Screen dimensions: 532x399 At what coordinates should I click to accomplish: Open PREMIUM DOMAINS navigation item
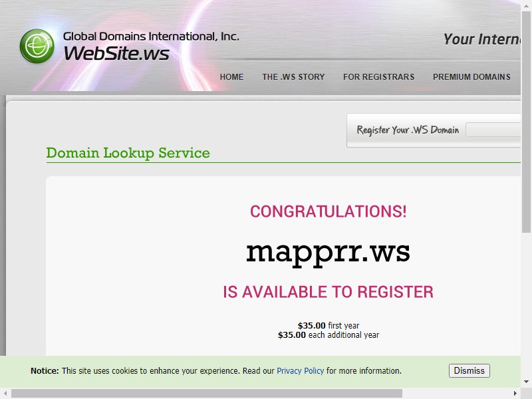click(471, 77)
